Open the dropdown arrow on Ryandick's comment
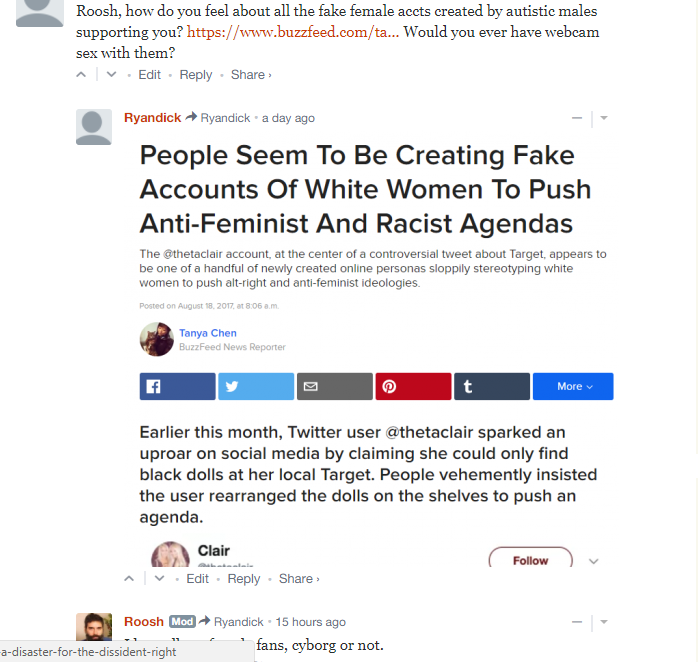The image size is (698, 662). (604, 118)
